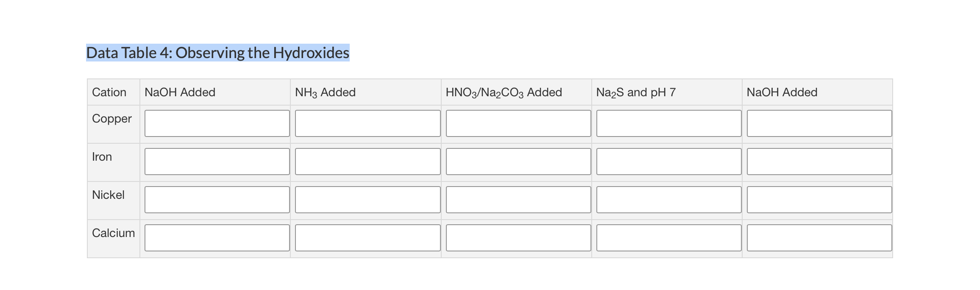Click the Iron NaOH Added input field
The width and height of the screenshot is (980, 290).
click(217, 161)
